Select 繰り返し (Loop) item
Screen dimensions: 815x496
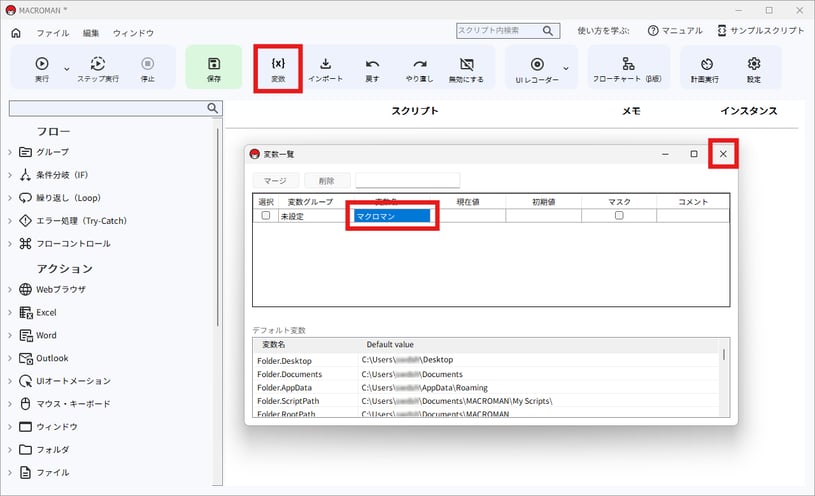(68, 198)
